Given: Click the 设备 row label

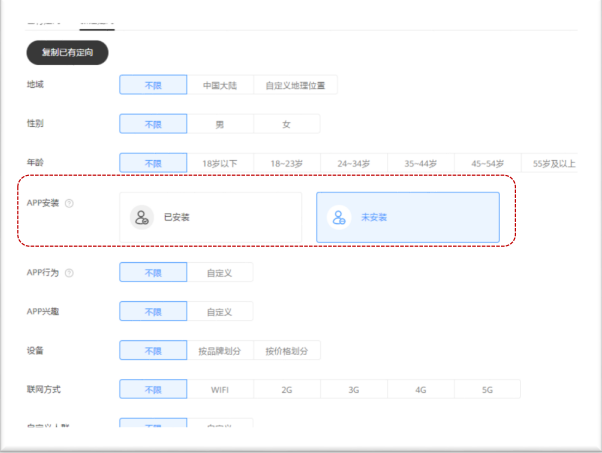Looking at the screenshot, I should tap(35, 350).
